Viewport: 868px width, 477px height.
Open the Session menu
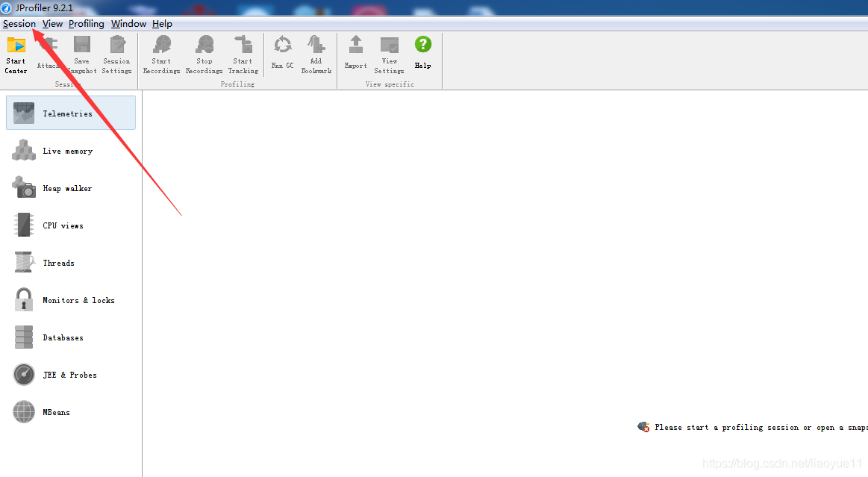[x=19, y=24]
